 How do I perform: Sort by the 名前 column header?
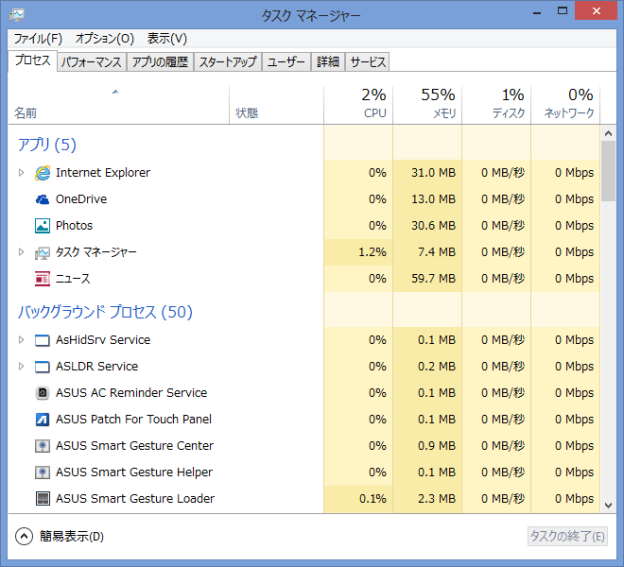[119, 105]
